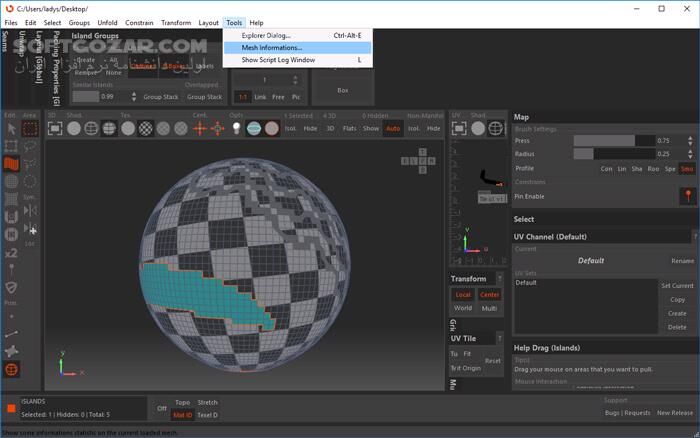The height and width of the screenshot is (438, 700).
Task: Toggle the Auto display button
Action: click(393, 129)
